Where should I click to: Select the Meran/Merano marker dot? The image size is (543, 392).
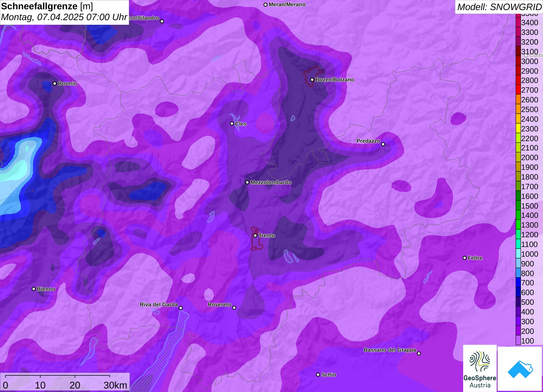pyautogui.click(x=265, y=5)
